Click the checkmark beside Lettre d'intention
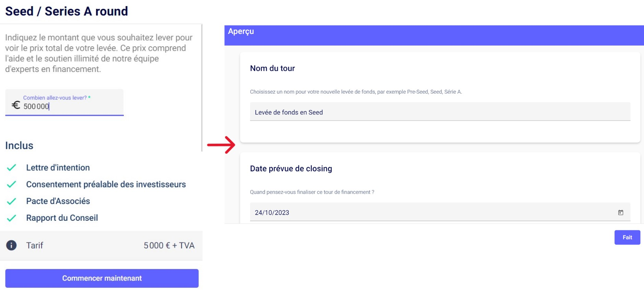644x290 pixels. click(x=12, y=168)
